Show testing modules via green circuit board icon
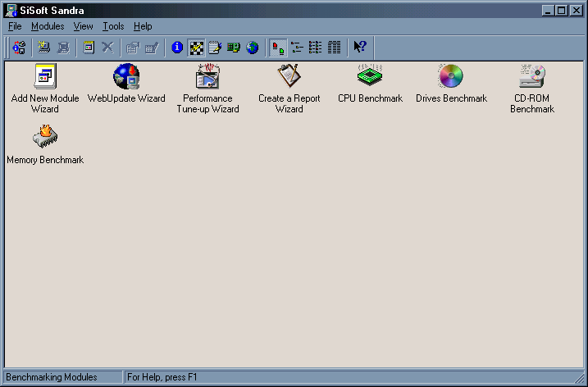588x387 pixels. (233, 48)
